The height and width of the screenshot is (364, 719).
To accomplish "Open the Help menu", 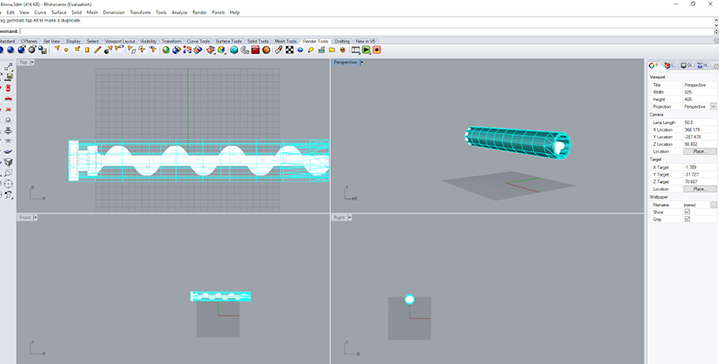I will 235,12.
